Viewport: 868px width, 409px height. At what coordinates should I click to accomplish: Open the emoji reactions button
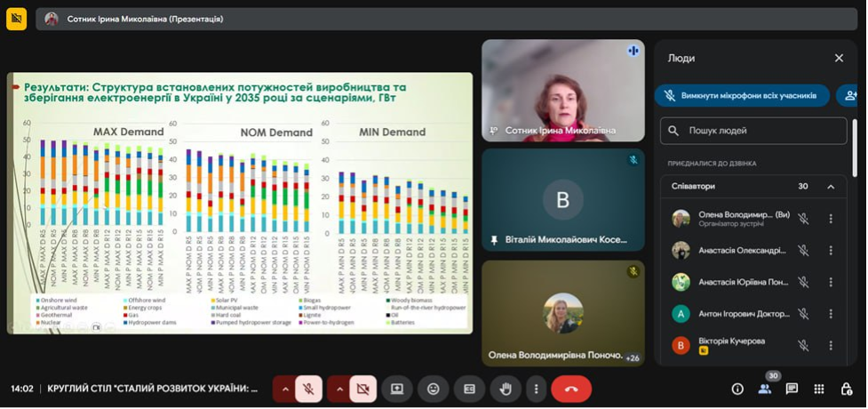(x=433, y=389)
